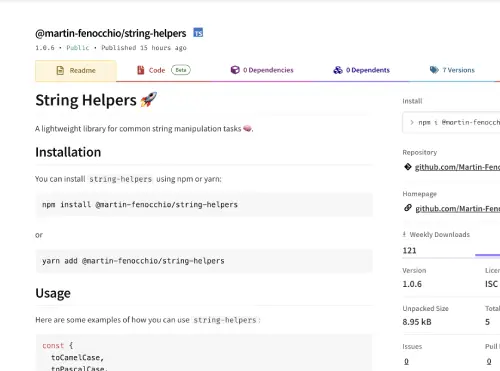The width and height of the screenshot is (500, 371).
Task: View the 7 Versions tab
Action: click(x=452, y=70)
